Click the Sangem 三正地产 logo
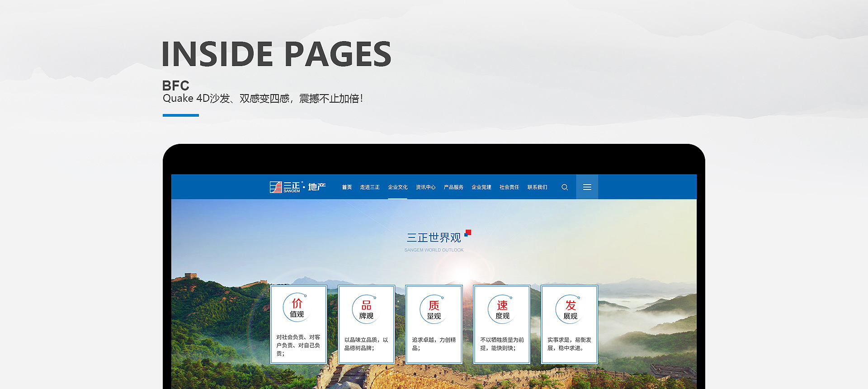The width and height of the screenshot is (868, 389). coord(297,187)
